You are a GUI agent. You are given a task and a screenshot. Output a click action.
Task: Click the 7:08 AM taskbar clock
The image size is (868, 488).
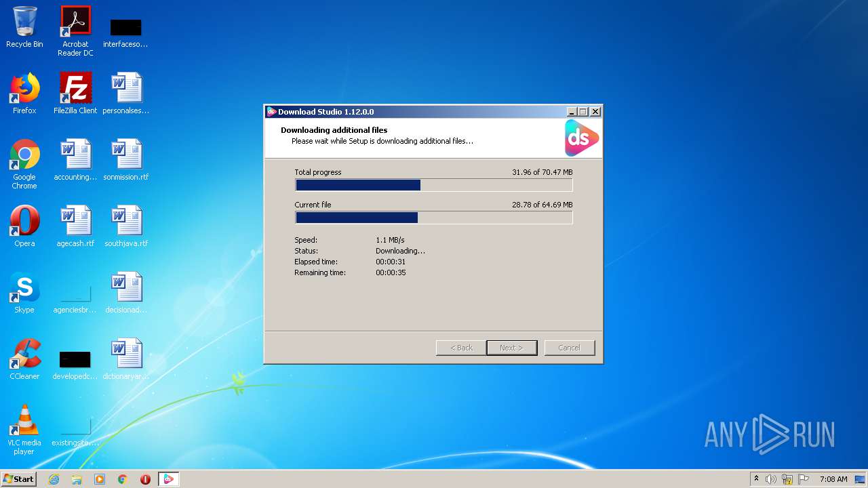pyautogui.click(x=833, y=479)
